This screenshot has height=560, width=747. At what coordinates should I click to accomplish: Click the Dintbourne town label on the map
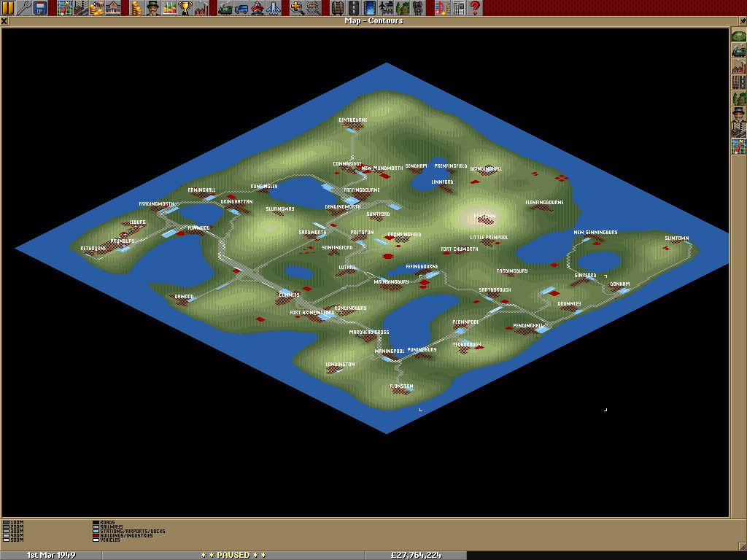353,120
